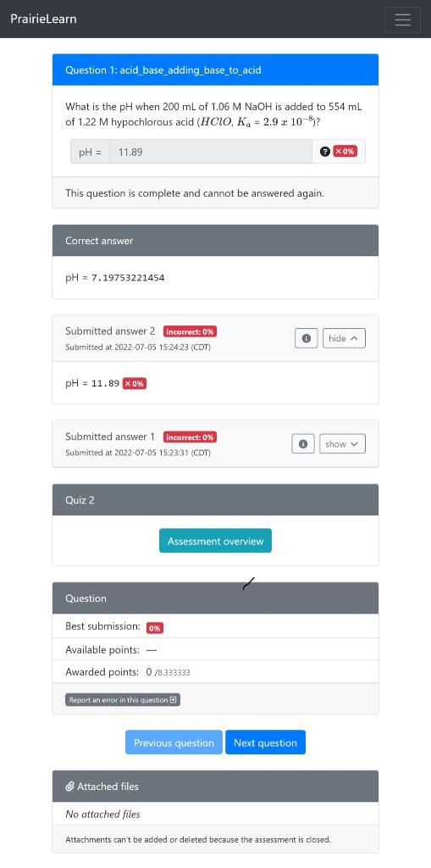Click the PrairieLearn home link

click(44, 19)
